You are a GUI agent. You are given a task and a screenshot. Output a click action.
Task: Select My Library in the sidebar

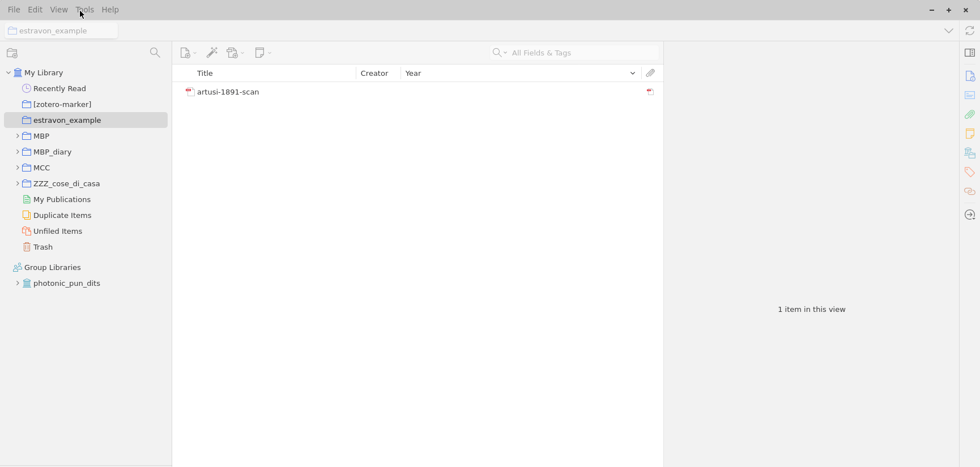pyautogui.click(x=44, y=72)
